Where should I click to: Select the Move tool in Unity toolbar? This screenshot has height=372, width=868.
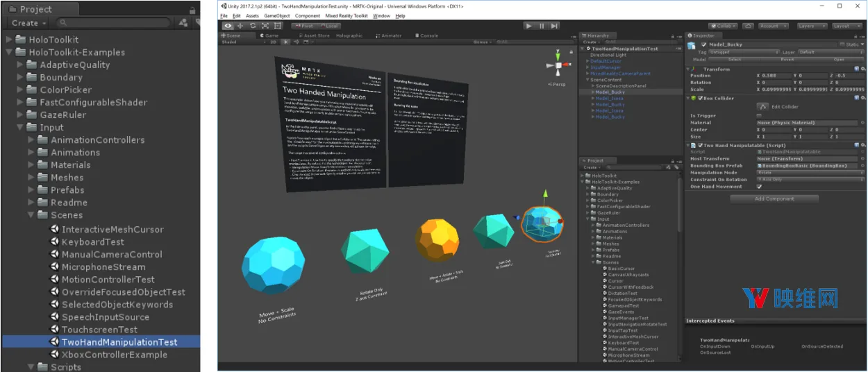240,26
